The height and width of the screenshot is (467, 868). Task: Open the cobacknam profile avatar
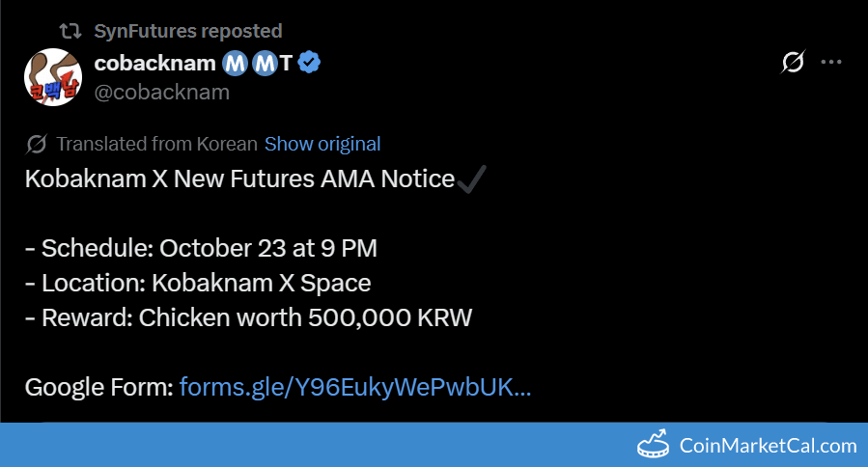pos(53,77)
